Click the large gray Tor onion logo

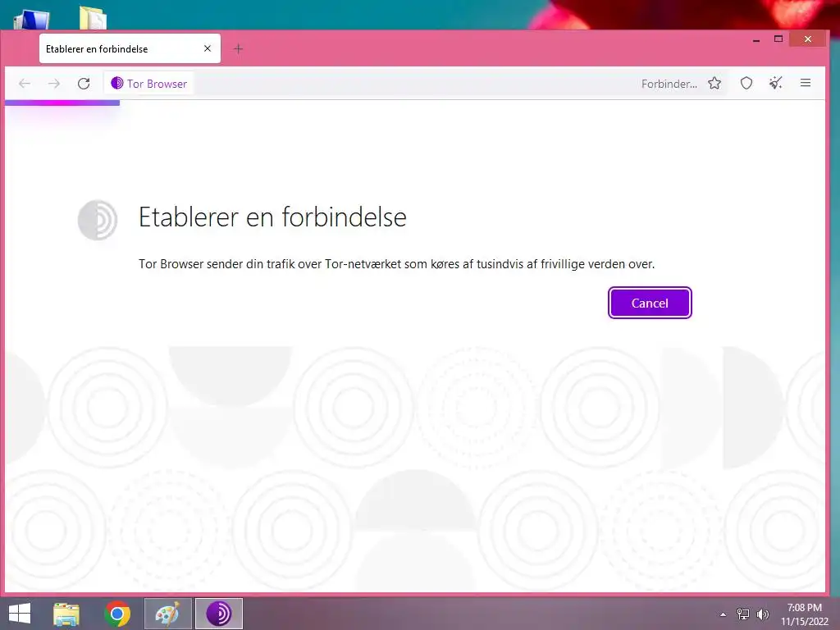click(x=98, y=220)
